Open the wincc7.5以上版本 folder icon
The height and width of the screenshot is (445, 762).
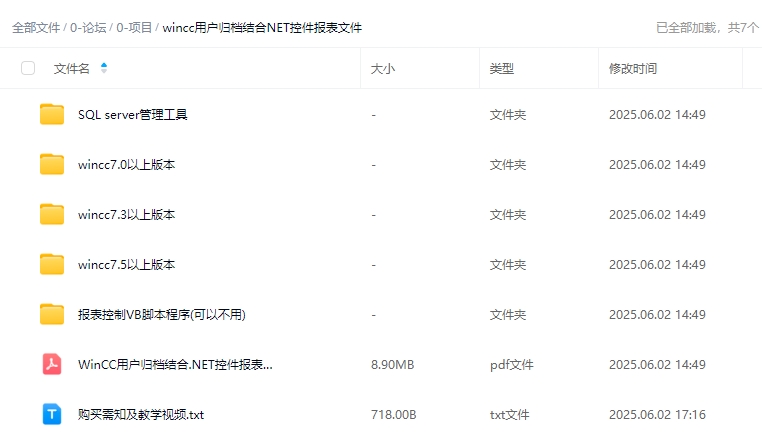52,264
